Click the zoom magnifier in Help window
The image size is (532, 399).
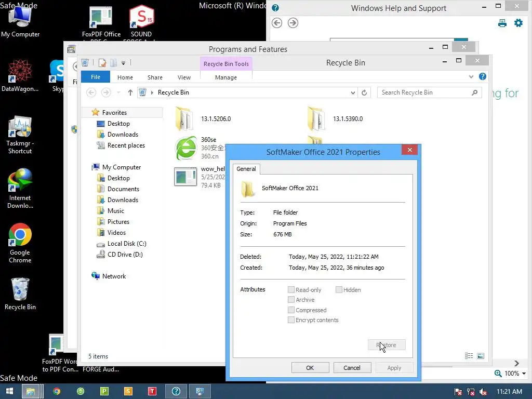pyautogui.click(x=498, y=374)
